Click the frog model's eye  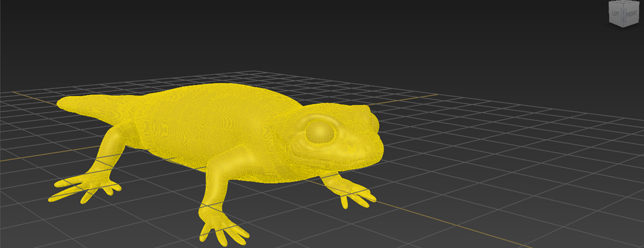[320, 131]
